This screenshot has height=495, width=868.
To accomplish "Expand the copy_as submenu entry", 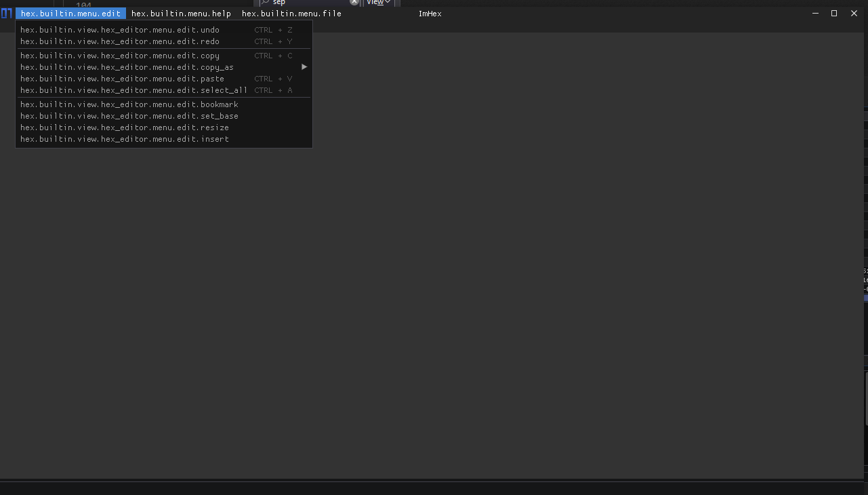I will click(x=126, y=66).
